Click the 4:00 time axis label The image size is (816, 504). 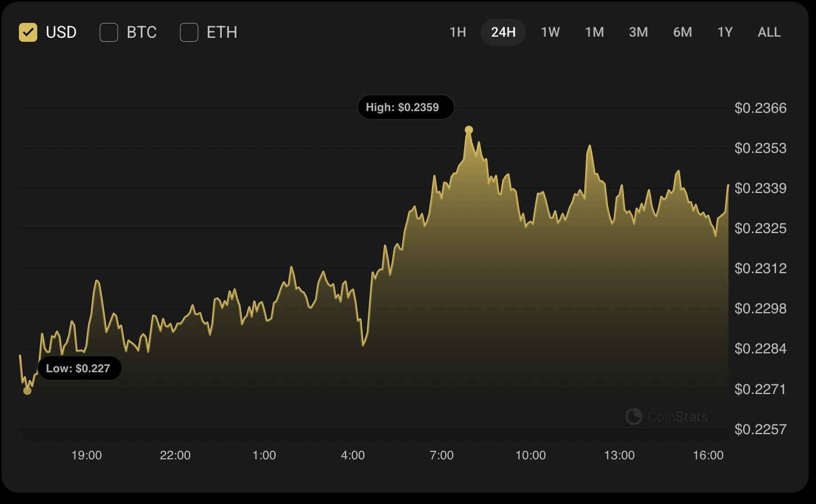(x=353, y=455)
